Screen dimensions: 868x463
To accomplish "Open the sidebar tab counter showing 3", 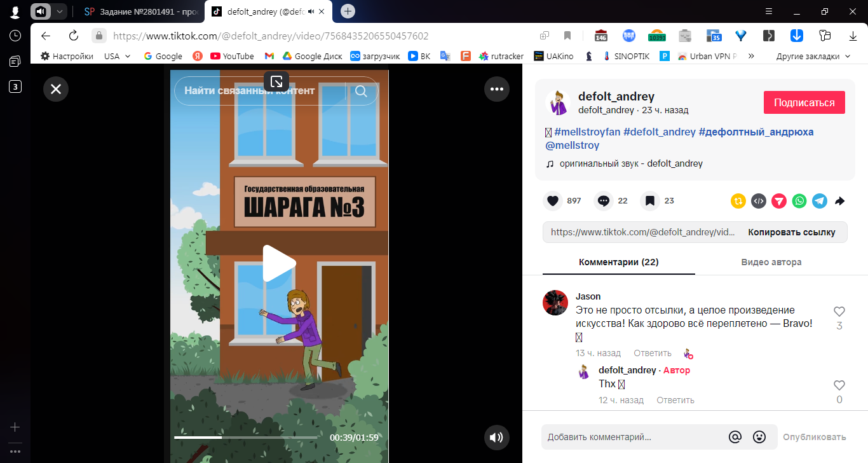I will click(x=15, y=86).
